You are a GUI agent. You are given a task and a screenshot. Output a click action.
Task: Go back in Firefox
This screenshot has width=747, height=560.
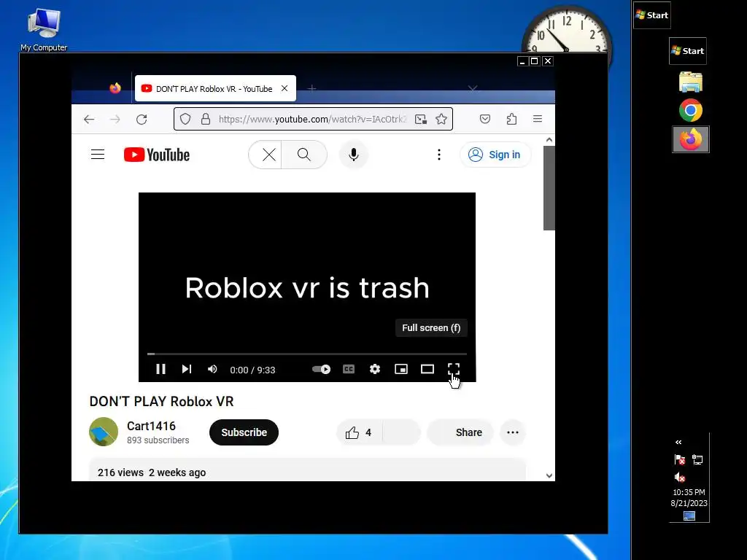pos(89,119)
